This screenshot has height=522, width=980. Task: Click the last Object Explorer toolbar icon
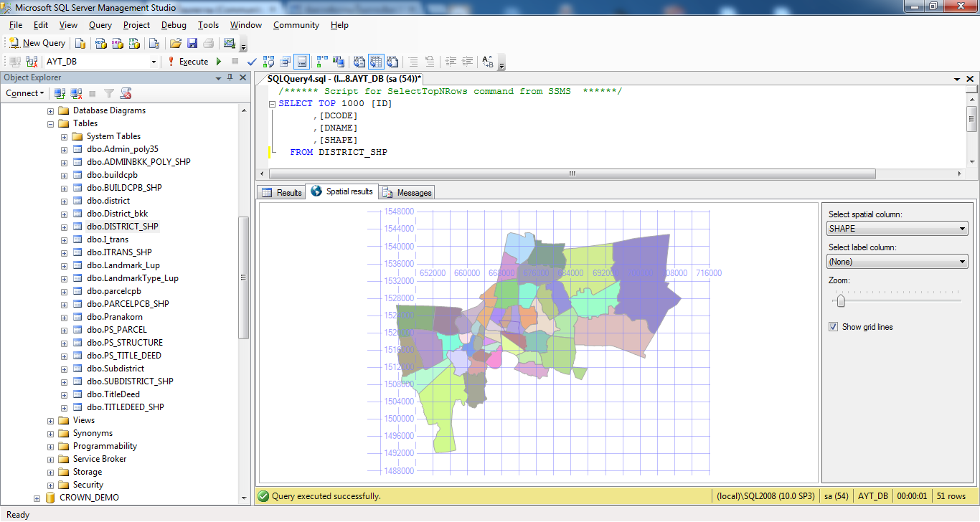pos(126,93)
